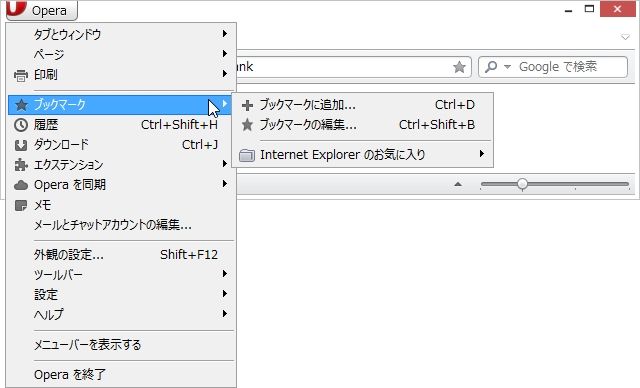
Task: Open 外観の設定... entry
Action: coord(121,255)
